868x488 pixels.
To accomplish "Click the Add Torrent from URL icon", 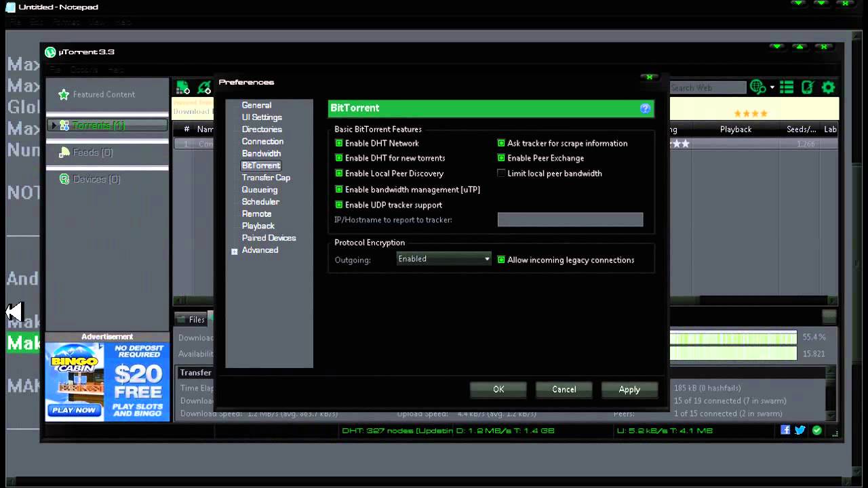I will click(x=203, y=87).
